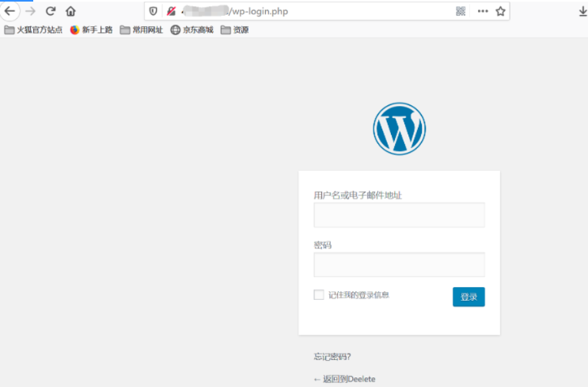Focus the 用户名或电子邮件地址 input field
The height and width of the screenshot is (387, 588).
400,215
